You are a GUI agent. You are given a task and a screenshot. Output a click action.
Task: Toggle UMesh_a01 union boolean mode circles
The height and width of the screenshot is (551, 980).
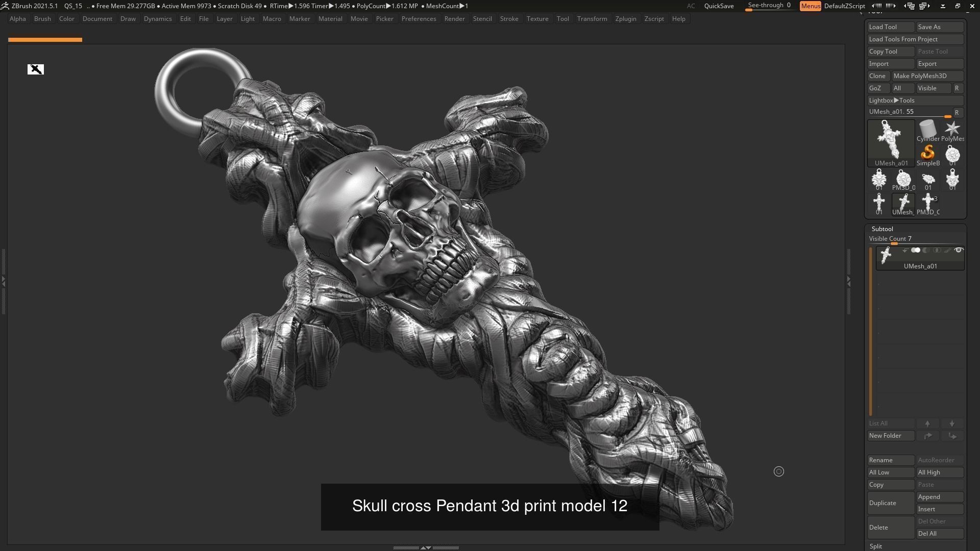pos(916,251)
